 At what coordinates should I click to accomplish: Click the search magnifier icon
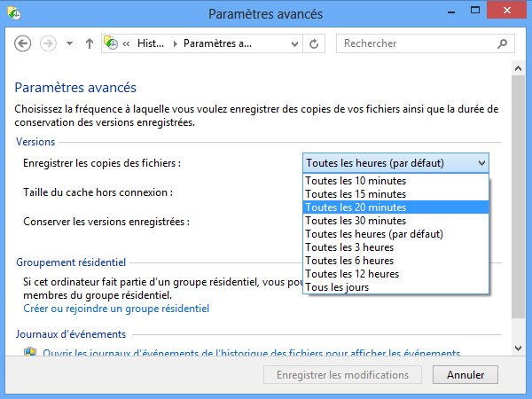pyautogui.click(x=502, y=43)
